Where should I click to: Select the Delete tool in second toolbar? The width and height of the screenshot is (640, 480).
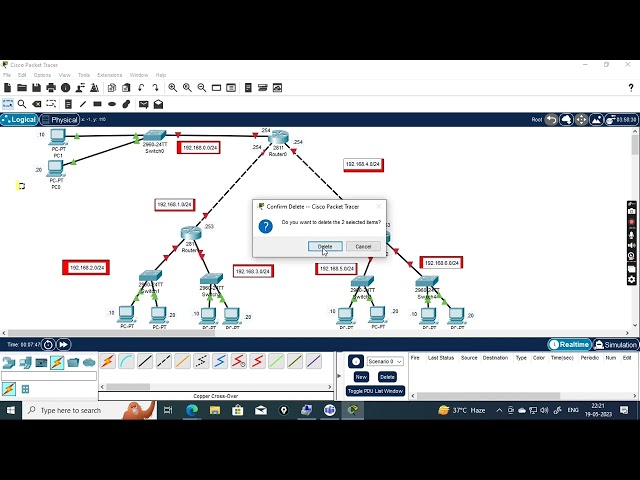36,104
